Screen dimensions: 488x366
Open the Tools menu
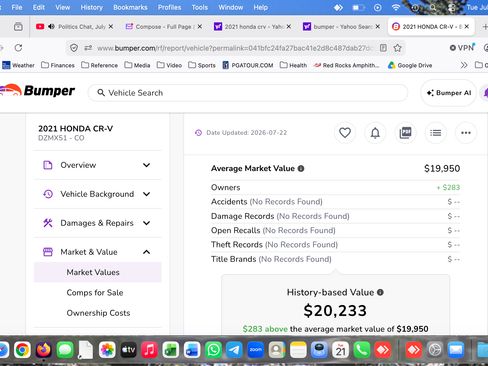[x=200, y=7]
